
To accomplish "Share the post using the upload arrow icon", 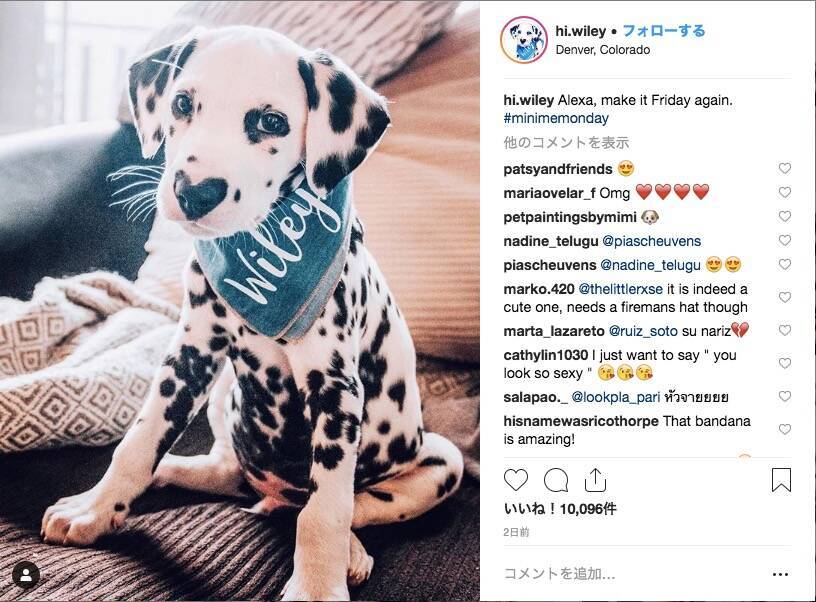I will 595,480.
